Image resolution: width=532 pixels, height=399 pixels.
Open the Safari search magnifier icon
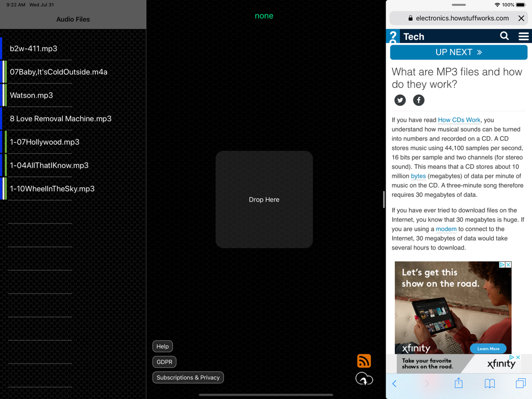(504, 36)
